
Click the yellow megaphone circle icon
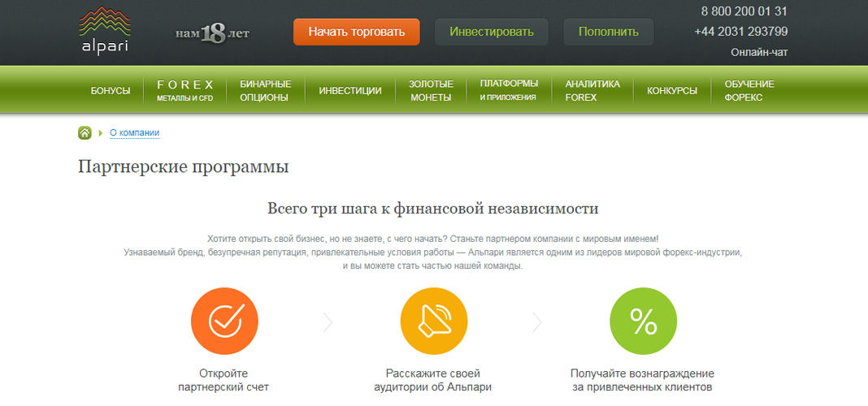[434, 321]
